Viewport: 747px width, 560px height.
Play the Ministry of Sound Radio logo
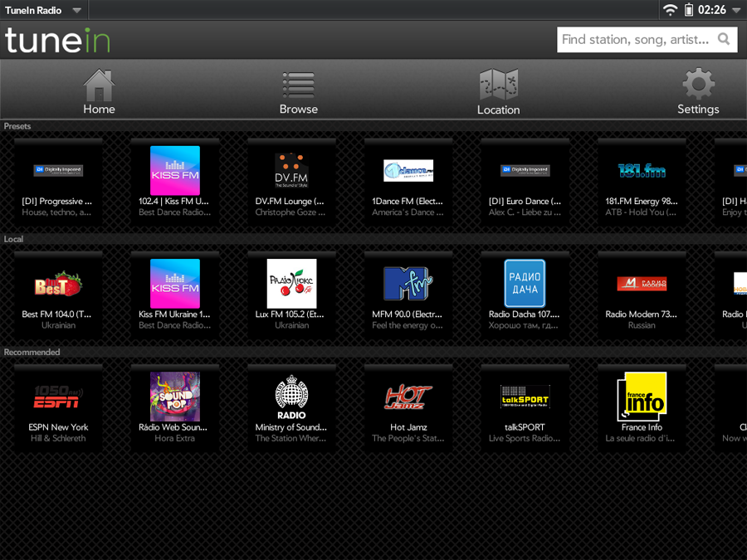[x=291, y=397]
